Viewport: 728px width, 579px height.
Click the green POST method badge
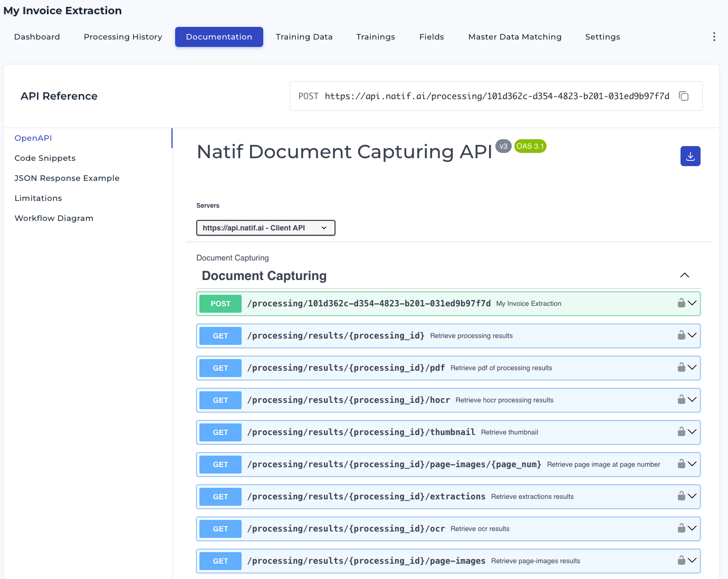point(221,304)
